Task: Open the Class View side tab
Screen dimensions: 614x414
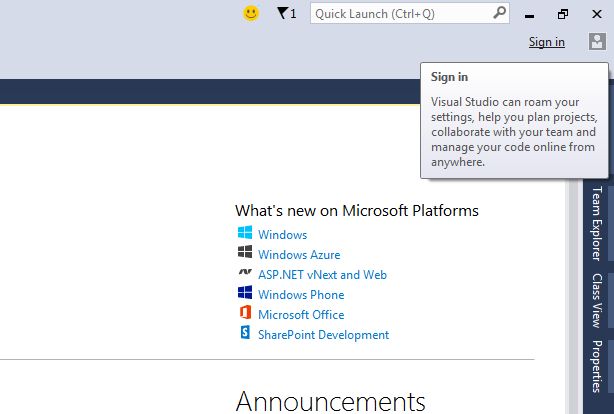Action: tap(596, 301)
